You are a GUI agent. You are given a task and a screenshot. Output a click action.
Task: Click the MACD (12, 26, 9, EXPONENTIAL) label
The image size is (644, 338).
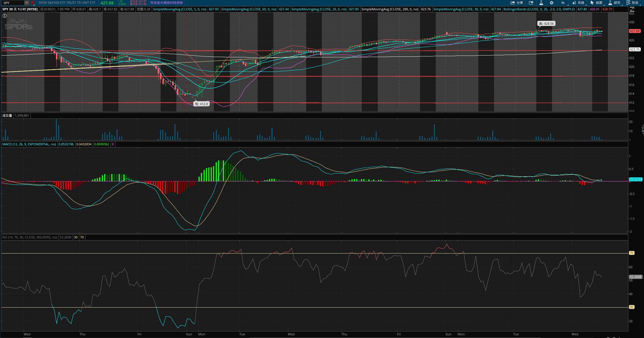[29, 144]
